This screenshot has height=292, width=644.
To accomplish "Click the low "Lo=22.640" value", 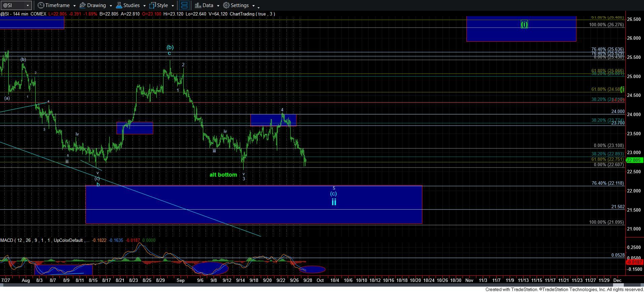I will pos(196,14).
